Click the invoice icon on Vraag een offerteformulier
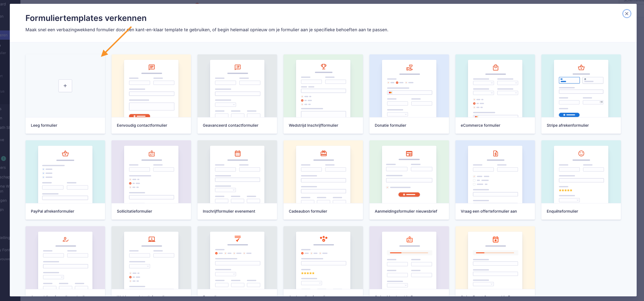This screenshot has height=301, width=644. [495, 153]
